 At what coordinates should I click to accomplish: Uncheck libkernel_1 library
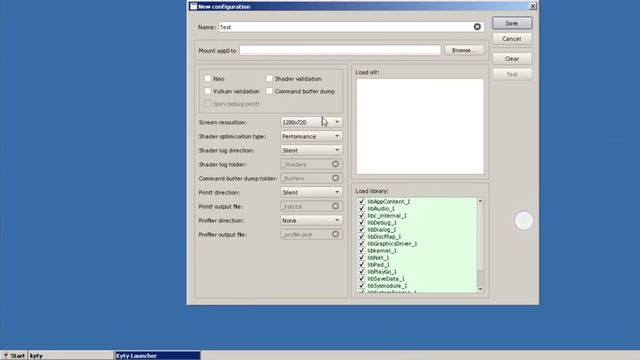point(361,251)
